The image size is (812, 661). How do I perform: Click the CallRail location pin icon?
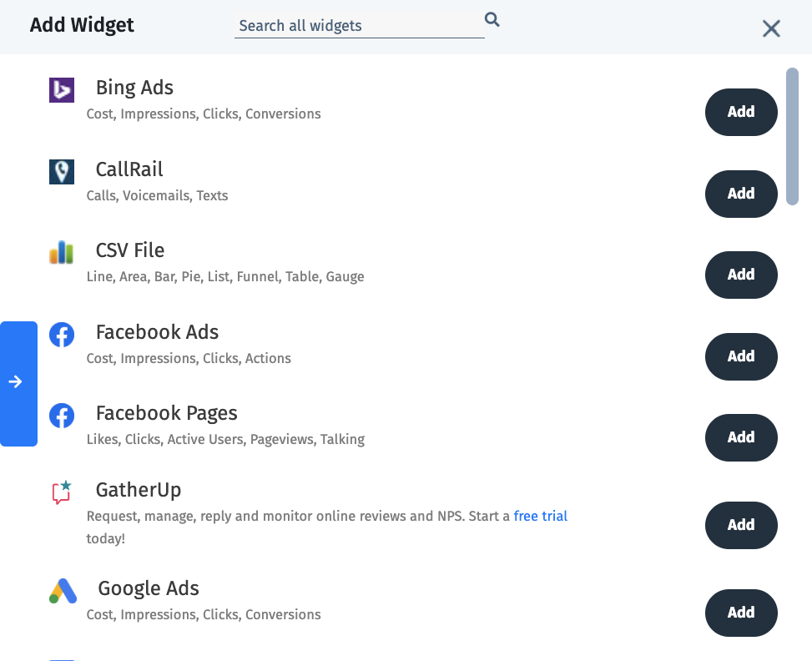click(61, 172)
